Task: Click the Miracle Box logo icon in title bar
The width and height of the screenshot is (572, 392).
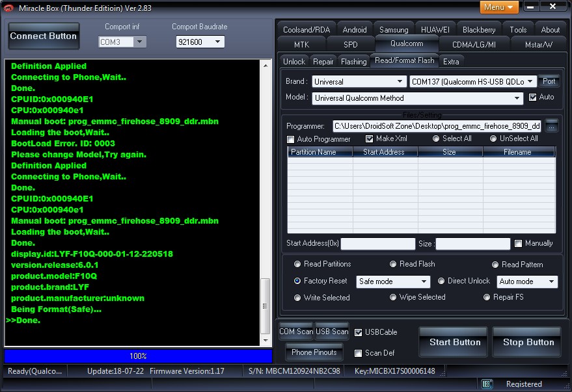Action: (x=8, y=8)
